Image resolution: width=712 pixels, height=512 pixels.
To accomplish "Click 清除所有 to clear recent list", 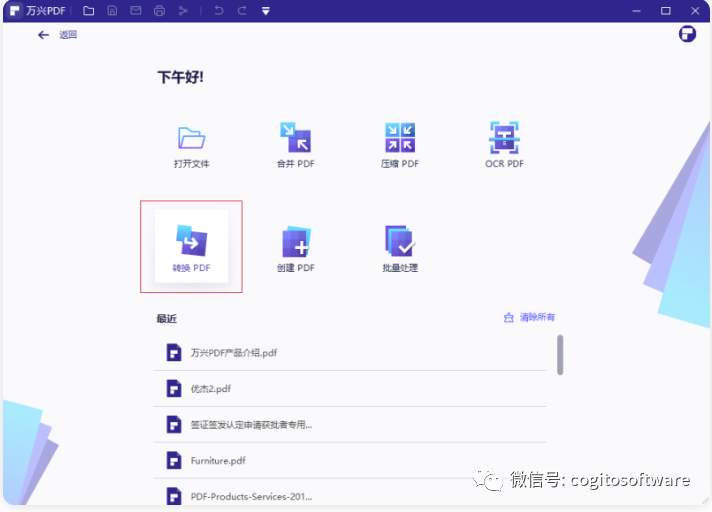I will (537, 317).
